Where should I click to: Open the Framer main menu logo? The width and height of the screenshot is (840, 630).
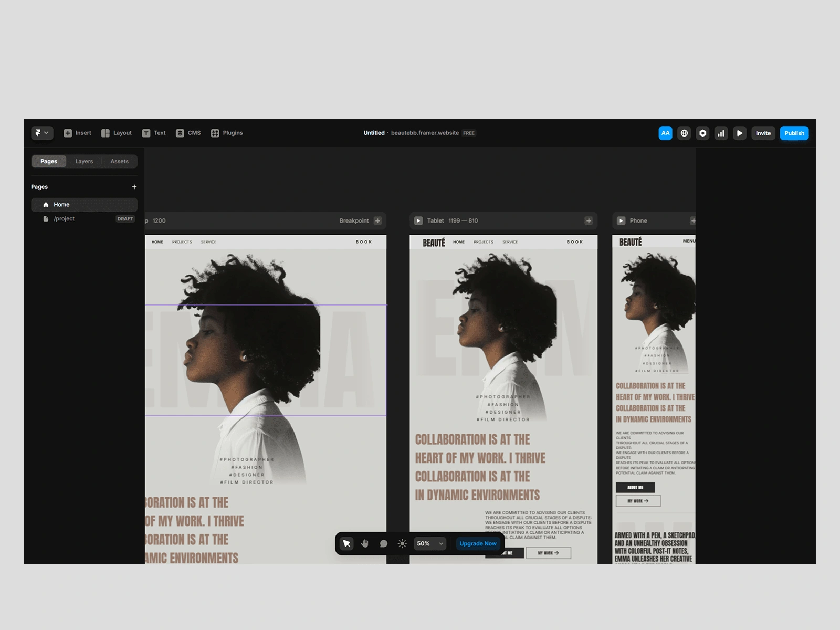click(x=41, y=133)
